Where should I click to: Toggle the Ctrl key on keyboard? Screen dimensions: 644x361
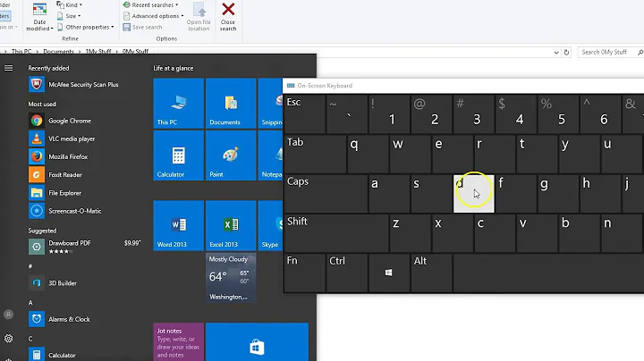347,273
